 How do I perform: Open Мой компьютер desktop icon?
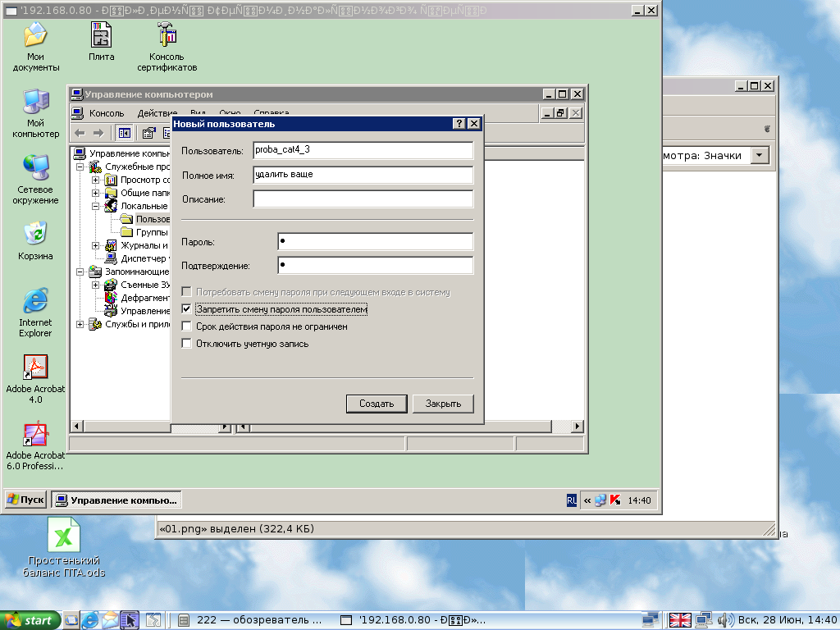click(x=35, y=103)
